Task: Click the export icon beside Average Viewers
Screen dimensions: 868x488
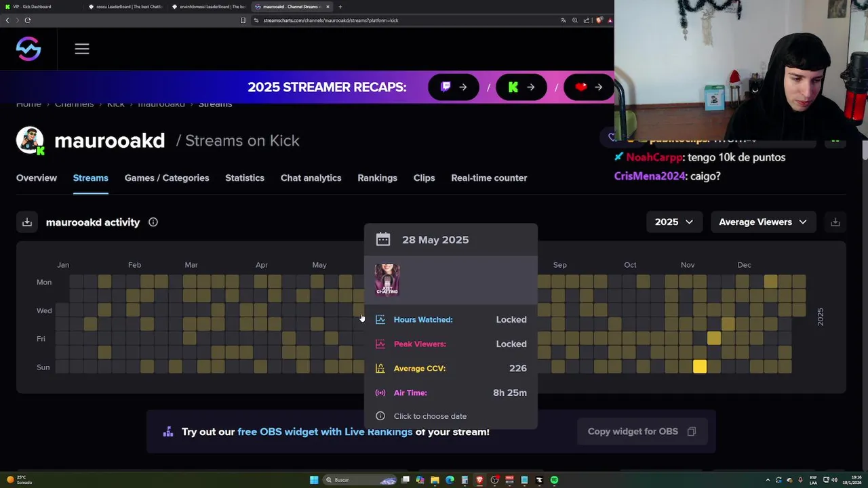Action: (x=835, y=222)
